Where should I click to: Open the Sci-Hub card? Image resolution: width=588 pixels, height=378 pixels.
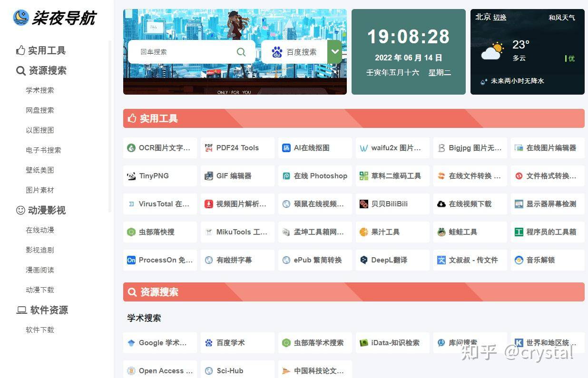(237, 370)
